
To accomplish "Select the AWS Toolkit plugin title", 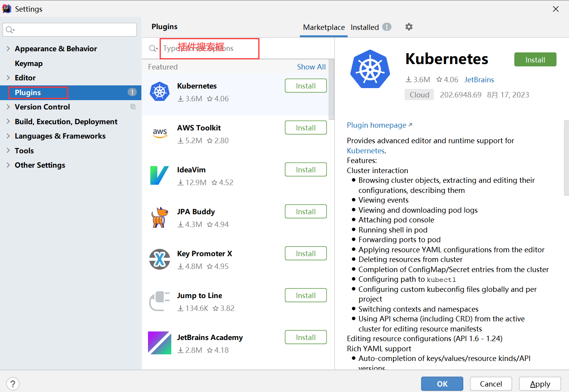I will [199, 128].
